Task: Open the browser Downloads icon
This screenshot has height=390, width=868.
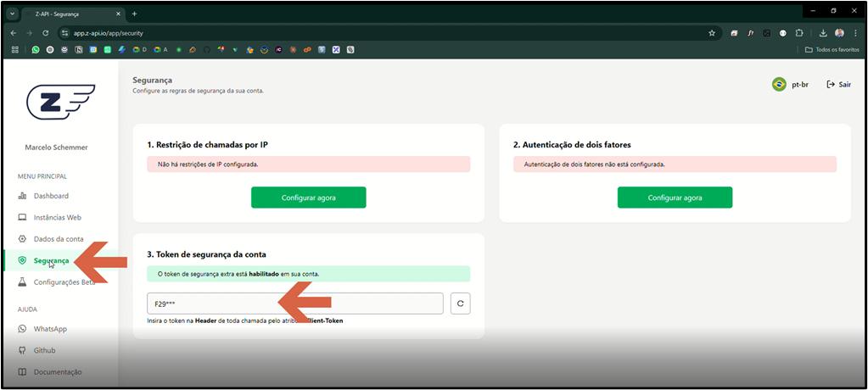Action: pos(823,33)
